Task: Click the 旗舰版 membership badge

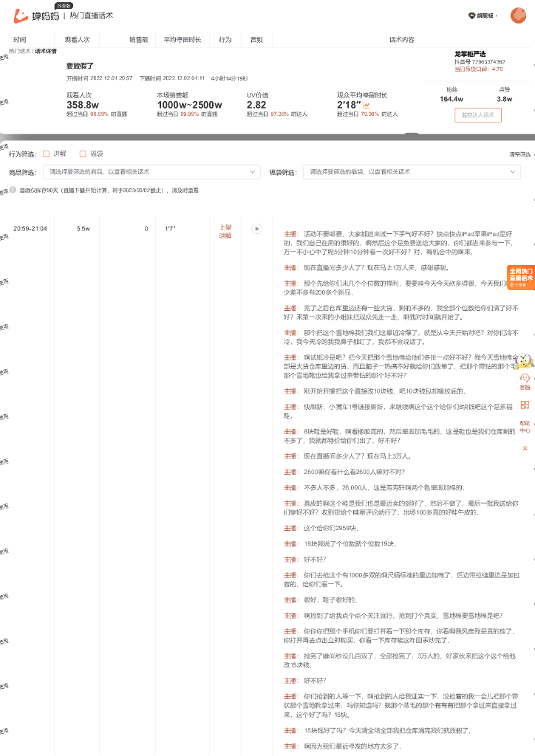Action: click(x=482, y=16)
